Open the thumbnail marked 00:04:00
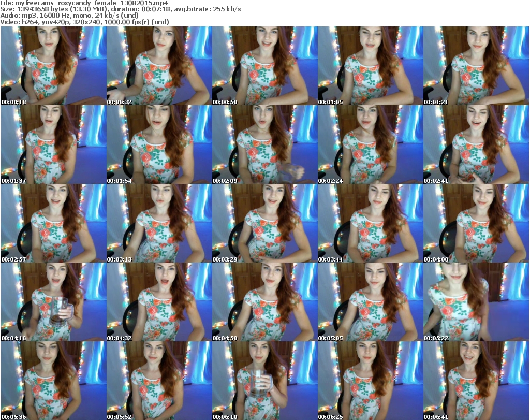 (x=476, y=223)
